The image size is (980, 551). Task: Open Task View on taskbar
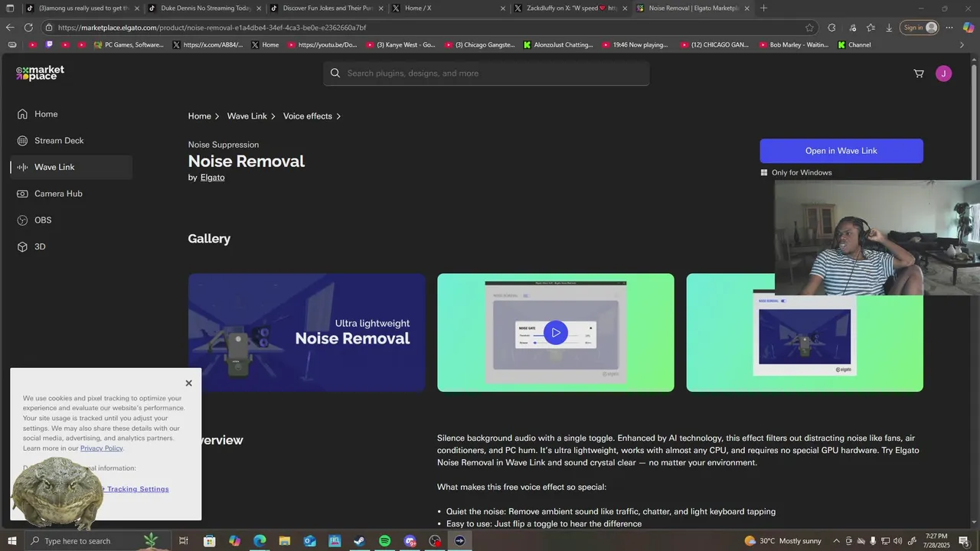point(184,541)
